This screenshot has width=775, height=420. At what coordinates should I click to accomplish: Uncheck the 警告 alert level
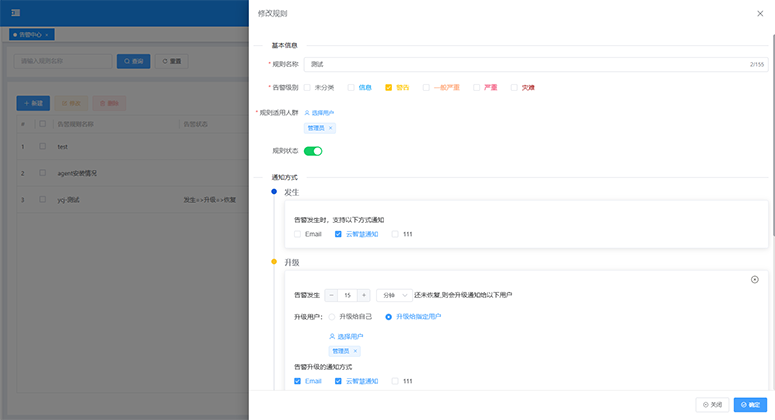tap(388, 87)
